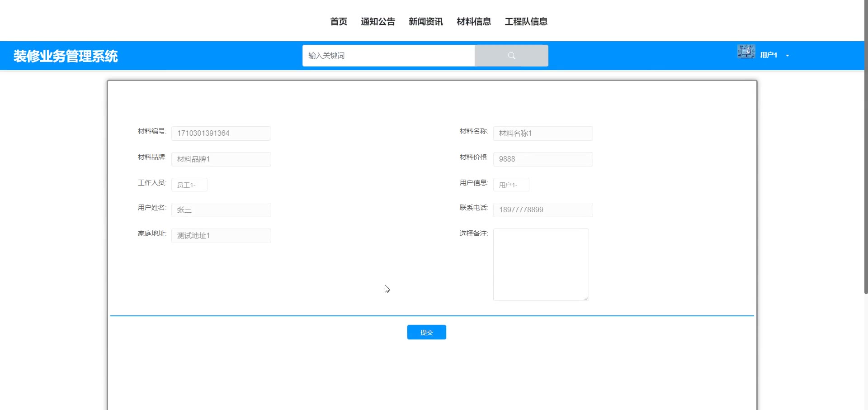868x410 pixels.
Task: Focus the 输入关键词 search field
Action: tap(388, 56)
